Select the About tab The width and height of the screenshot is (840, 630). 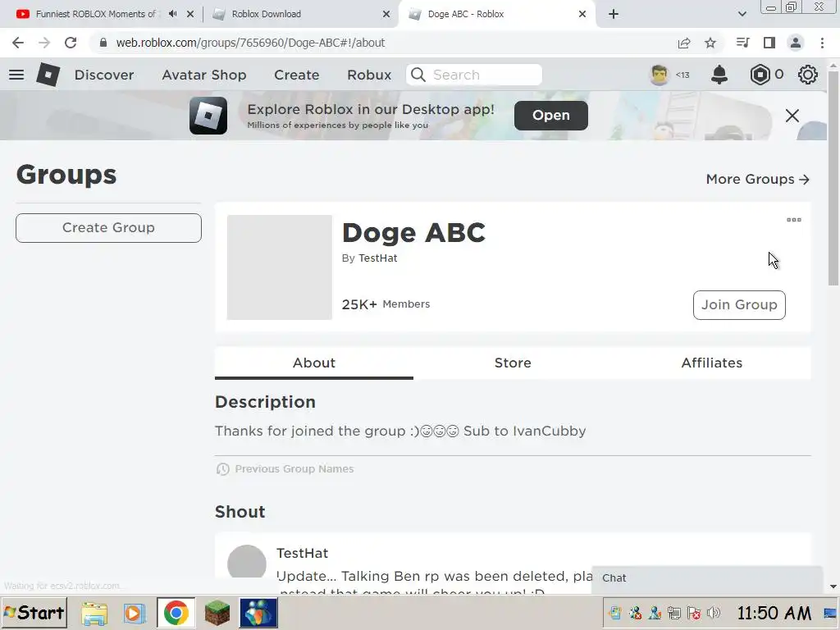click(x=314, y=363)
